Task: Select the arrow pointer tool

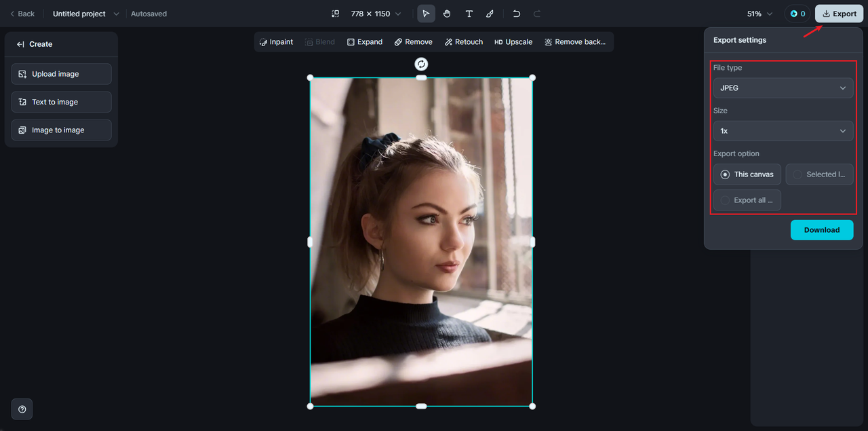Action: [x=426, y=14]
